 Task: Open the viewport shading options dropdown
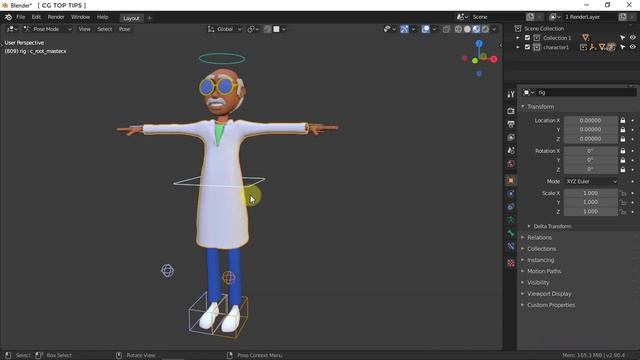[494, 29]
